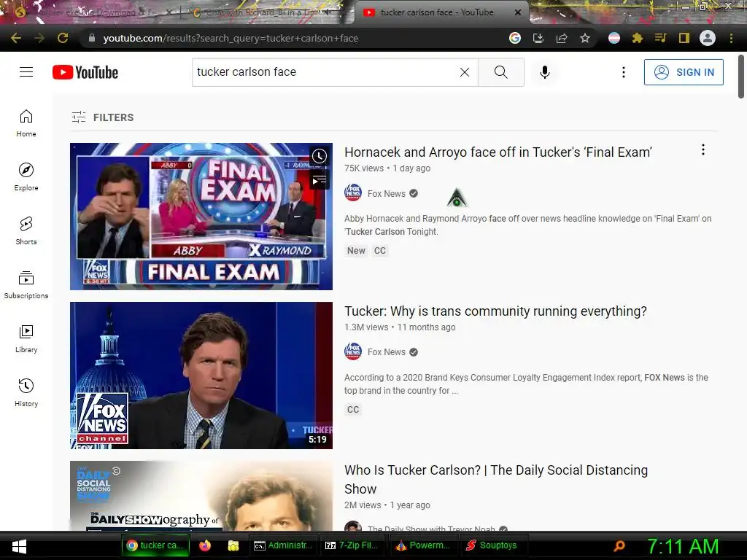Image resolution: width=747 pixels, height=560 pixels.
Task: Open the 7-Zip File Manager taskbar item
Action: click(x=351, y=545)
